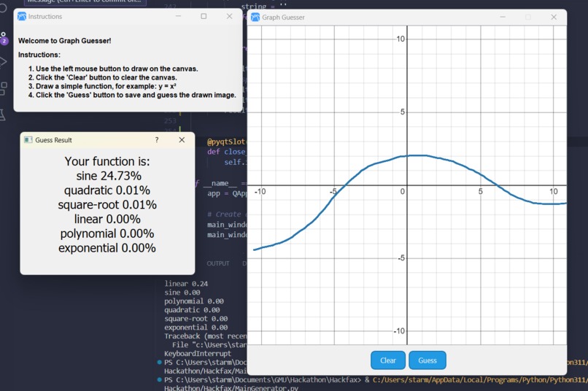
Task: Click instruction 3 about drawing y = x²
Action: (102, 86)
